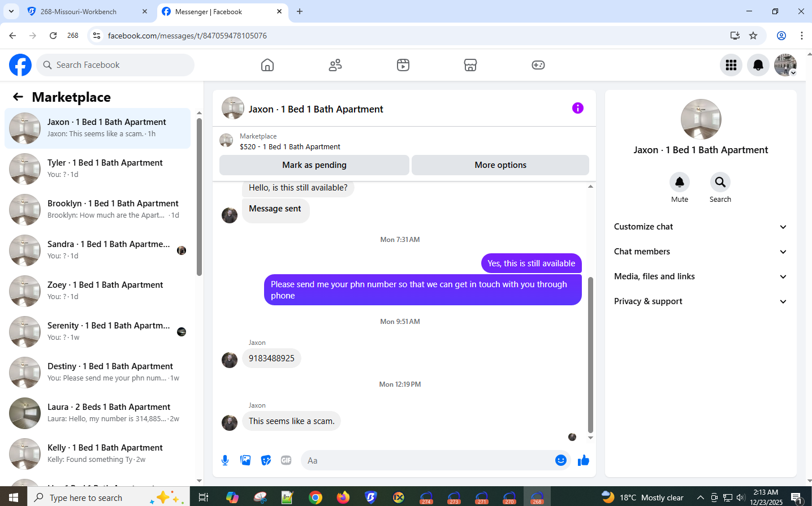Click the voice clip microphone icon
The width and height of the screenshot is (812, 506).
point(225,460)
